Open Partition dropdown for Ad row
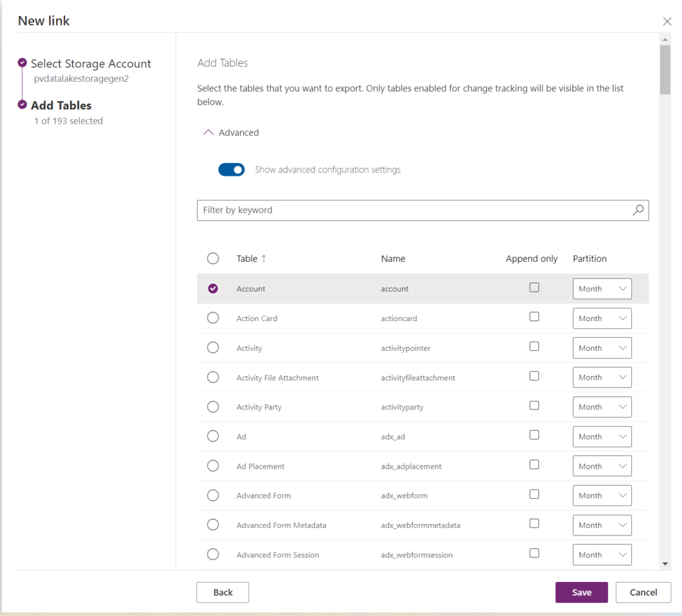 [x=602, y=436]
